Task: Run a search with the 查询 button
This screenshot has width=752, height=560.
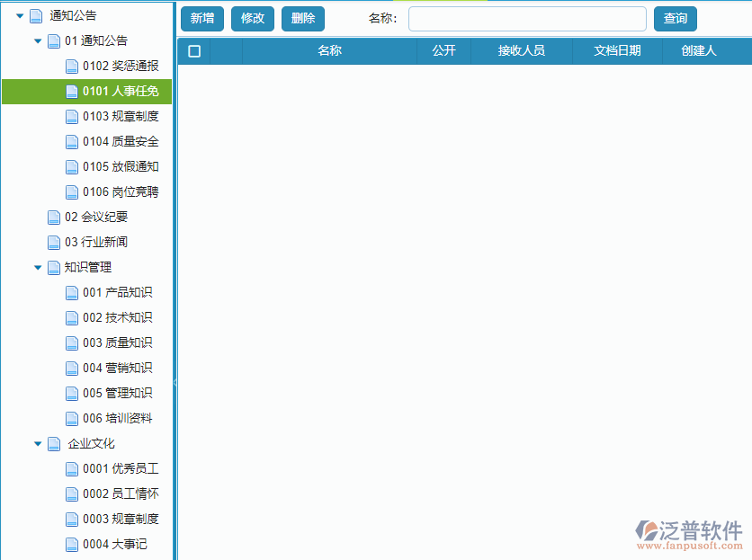Action: [x=675, y=18]
